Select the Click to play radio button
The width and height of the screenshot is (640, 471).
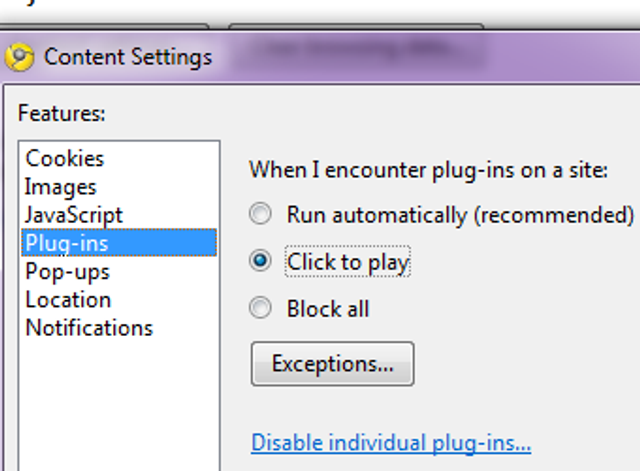(260, 260)
